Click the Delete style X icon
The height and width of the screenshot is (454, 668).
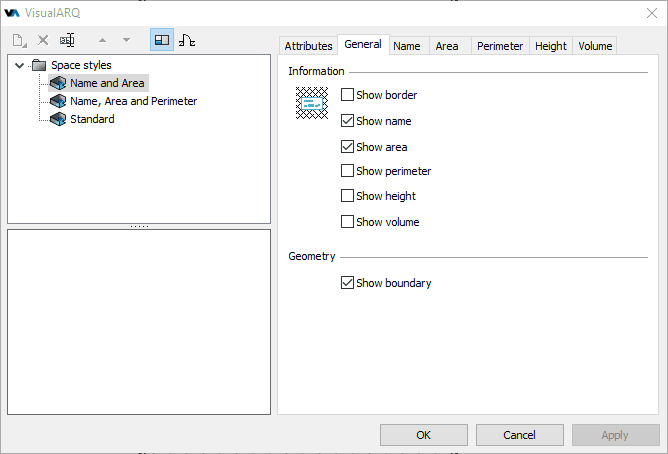click(x=43, y=40)
